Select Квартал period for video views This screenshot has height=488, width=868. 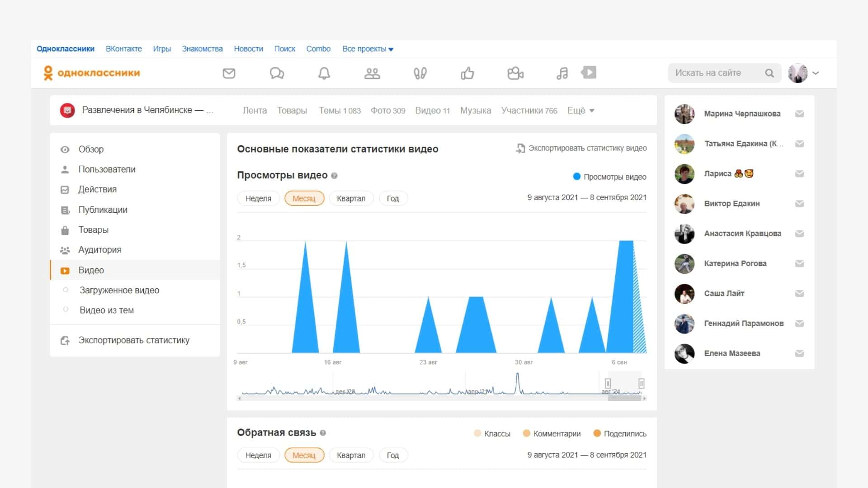(x=351, y=198)
